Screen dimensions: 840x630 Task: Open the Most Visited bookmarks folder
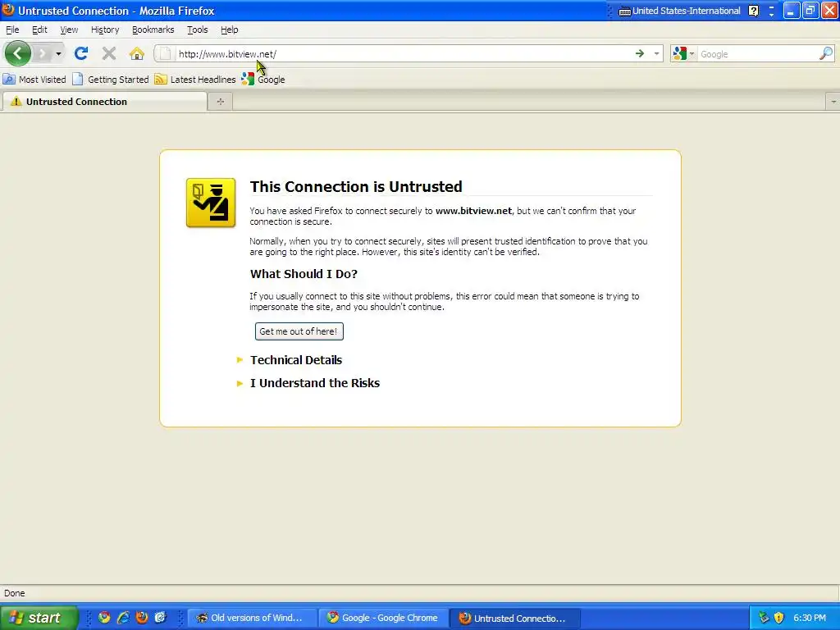tap(34, 80)
